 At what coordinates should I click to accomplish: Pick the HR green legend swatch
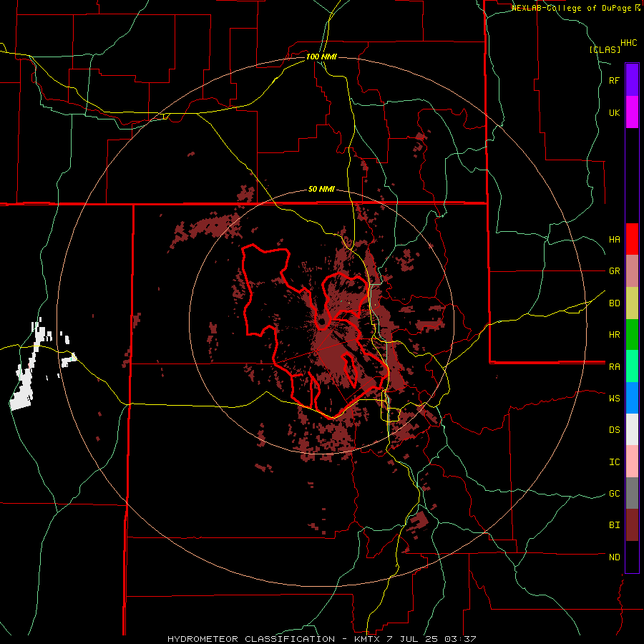(x=632, y=335)
